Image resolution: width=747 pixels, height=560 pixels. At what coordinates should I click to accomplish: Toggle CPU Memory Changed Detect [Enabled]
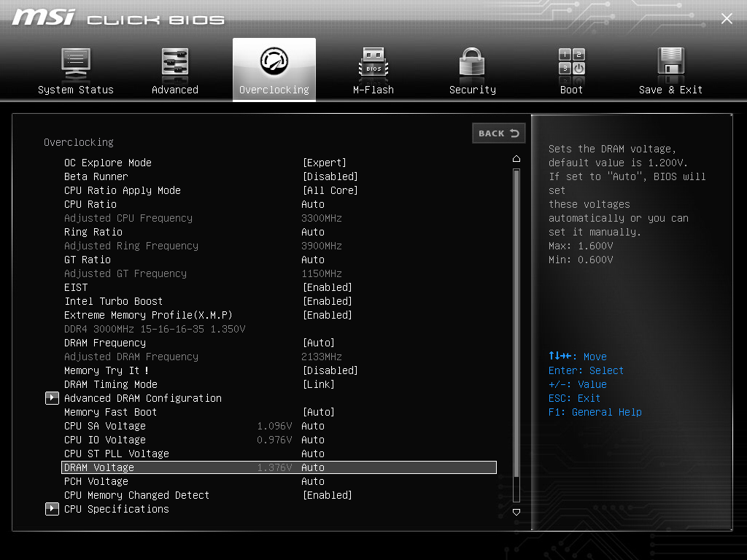pos(328,495)
